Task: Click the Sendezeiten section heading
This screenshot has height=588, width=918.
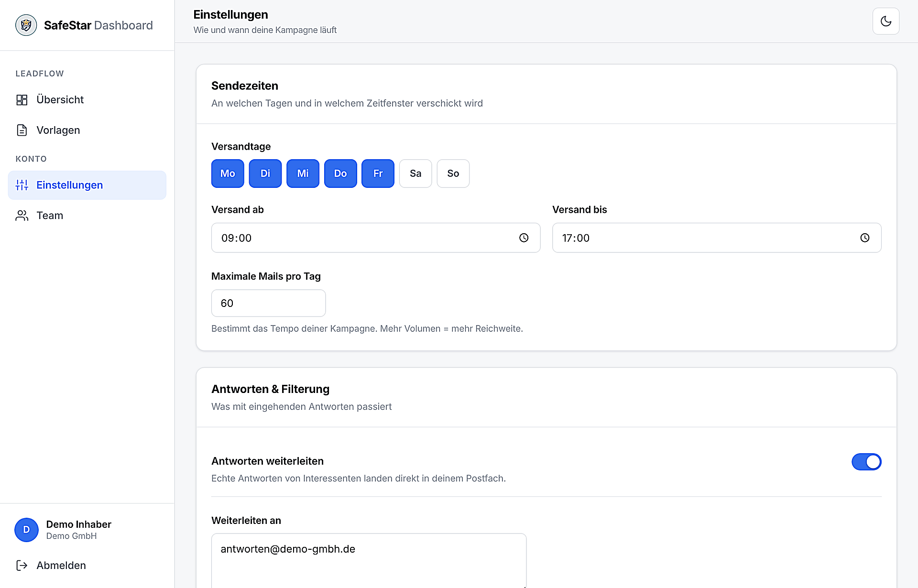Action: 245,86
